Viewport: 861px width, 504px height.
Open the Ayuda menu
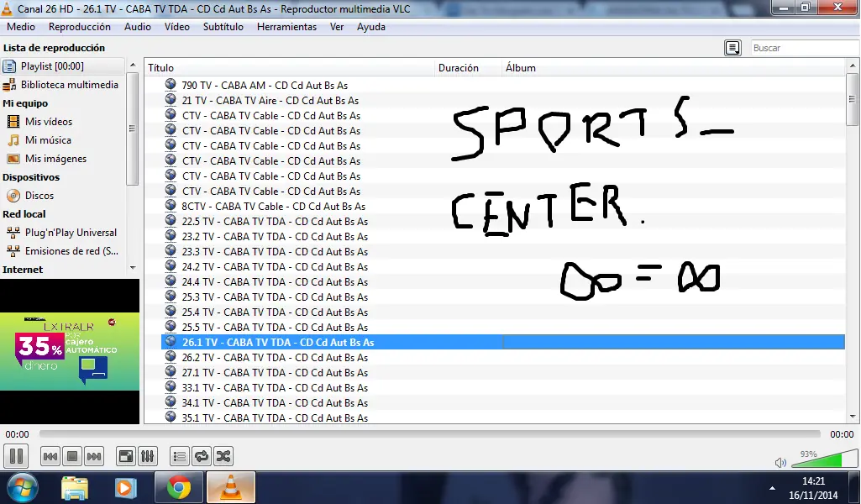[371, 27]
